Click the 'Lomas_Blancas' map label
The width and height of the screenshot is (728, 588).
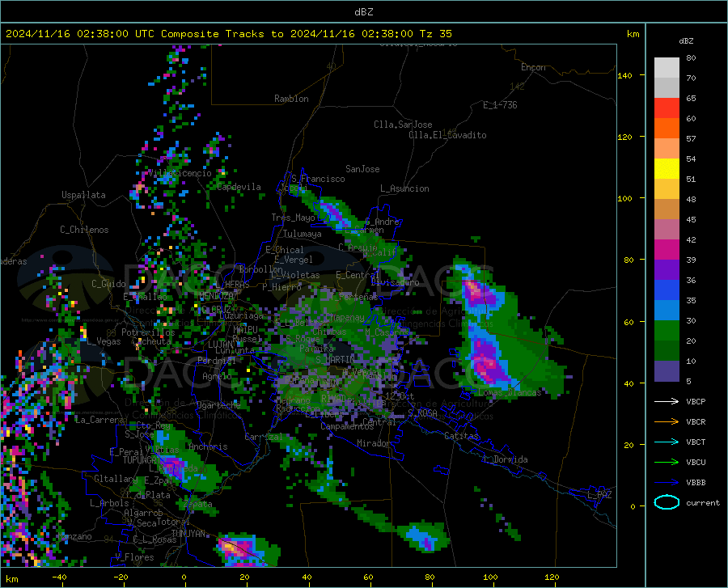(x=510, y=392)
